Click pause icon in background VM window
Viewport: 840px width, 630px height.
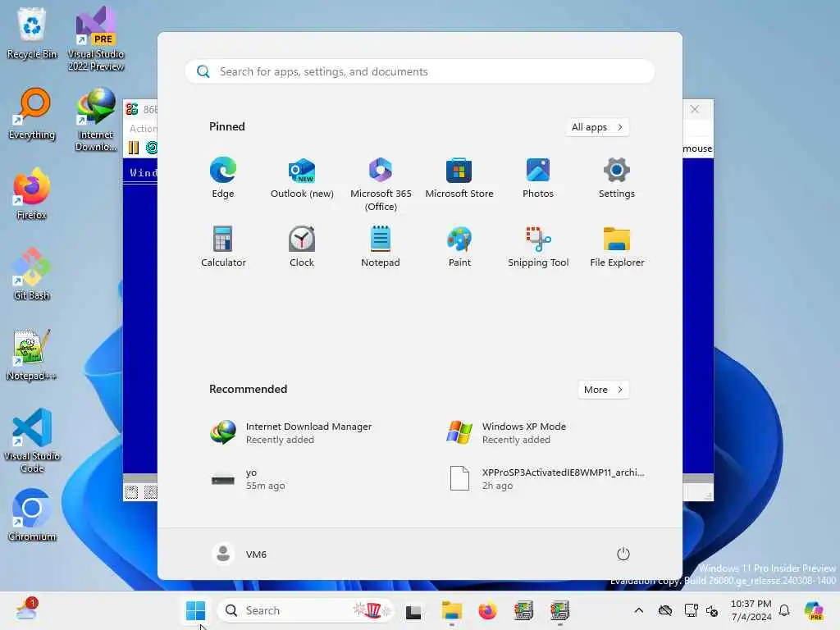pyautogui.click(x=134, y=148)
